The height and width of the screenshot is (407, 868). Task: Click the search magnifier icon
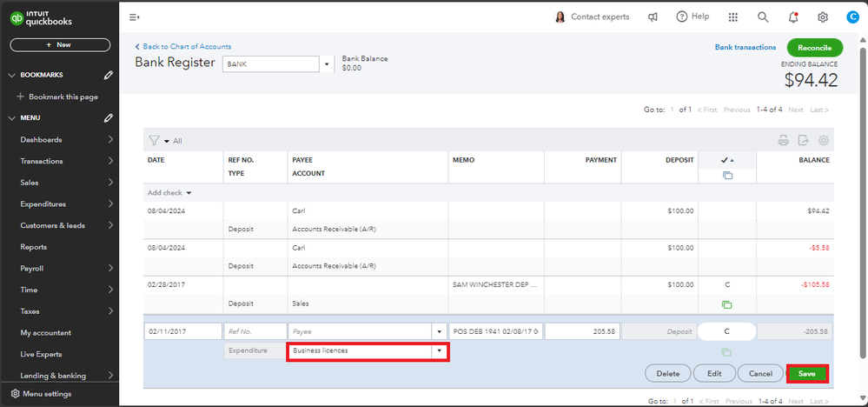pos(763,17)
